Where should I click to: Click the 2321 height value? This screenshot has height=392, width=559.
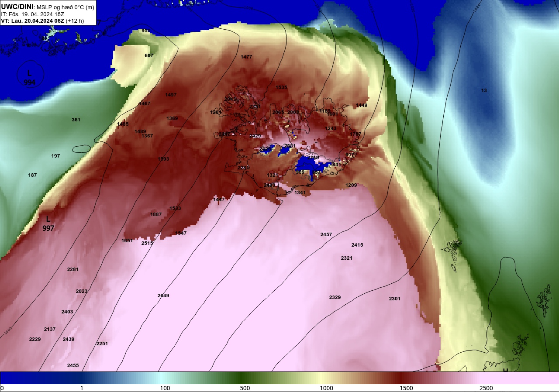[347, 258]
